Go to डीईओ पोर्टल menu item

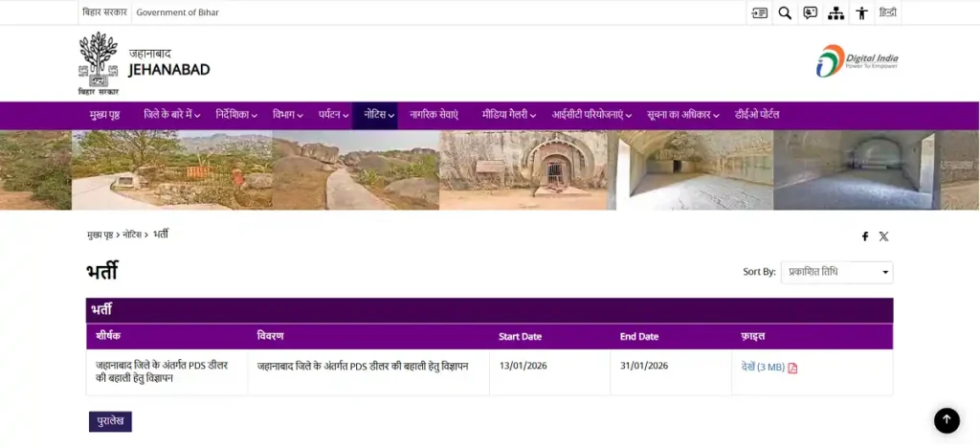coord(757,115)
